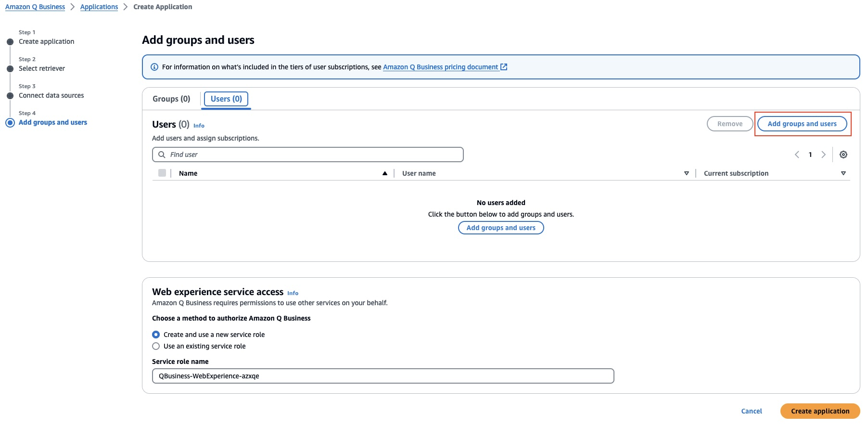Switch to the Groups (0) tab
Viewport: 868px width, 426px height.
171,99
